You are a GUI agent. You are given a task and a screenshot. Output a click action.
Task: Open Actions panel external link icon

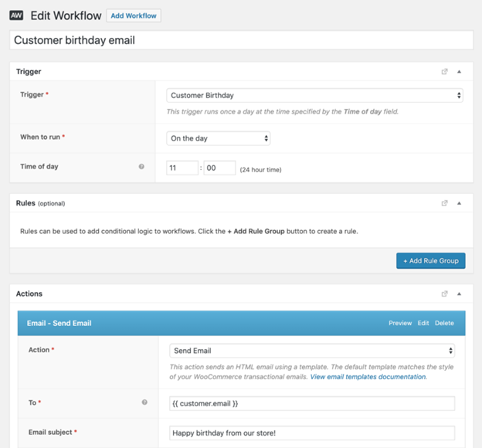(x=444, y=294)
